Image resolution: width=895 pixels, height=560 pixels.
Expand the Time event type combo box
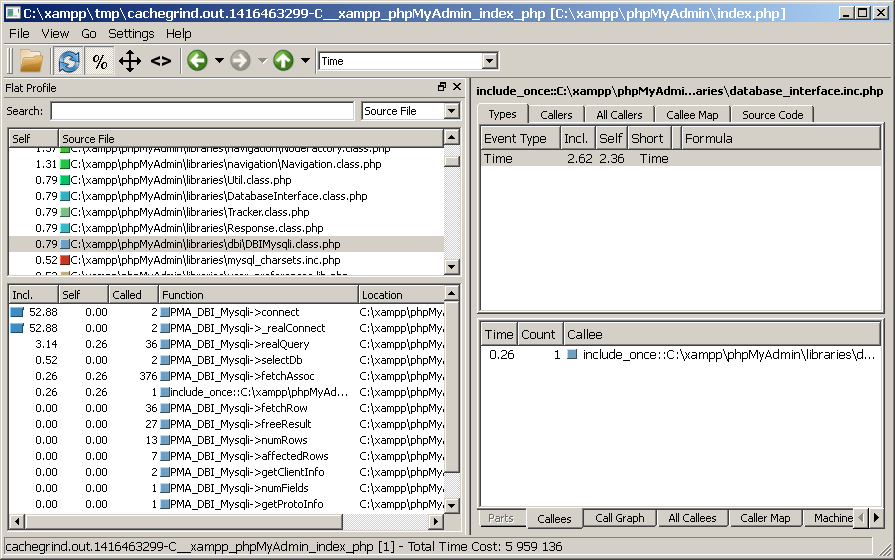pyautogui.click(x=489, y=61)
